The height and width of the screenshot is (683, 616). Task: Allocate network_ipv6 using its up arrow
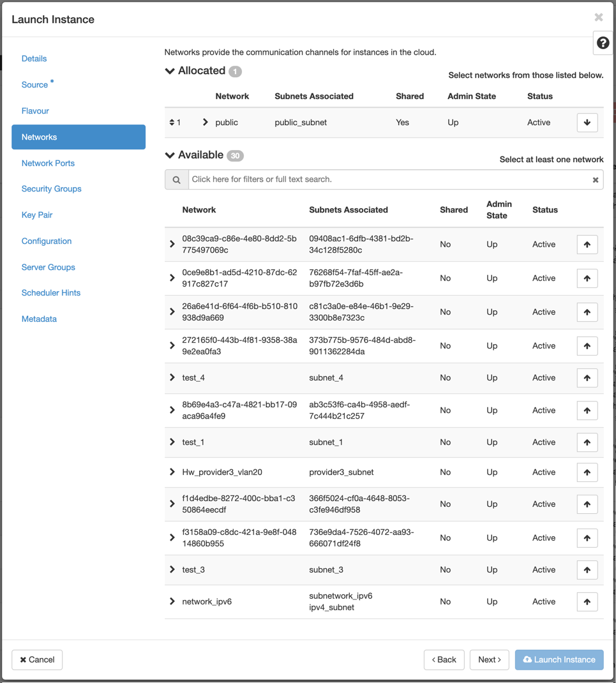pos(587,601)
